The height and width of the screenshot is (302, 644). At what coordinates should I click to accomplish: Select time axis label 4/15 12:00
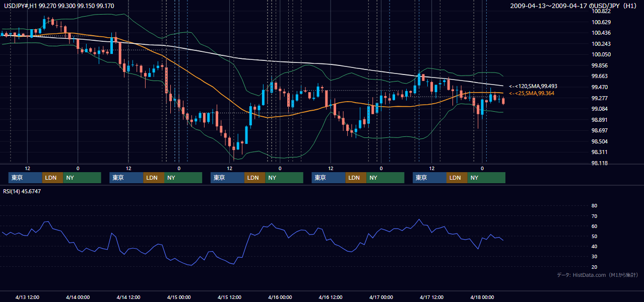tap(230, 297)
